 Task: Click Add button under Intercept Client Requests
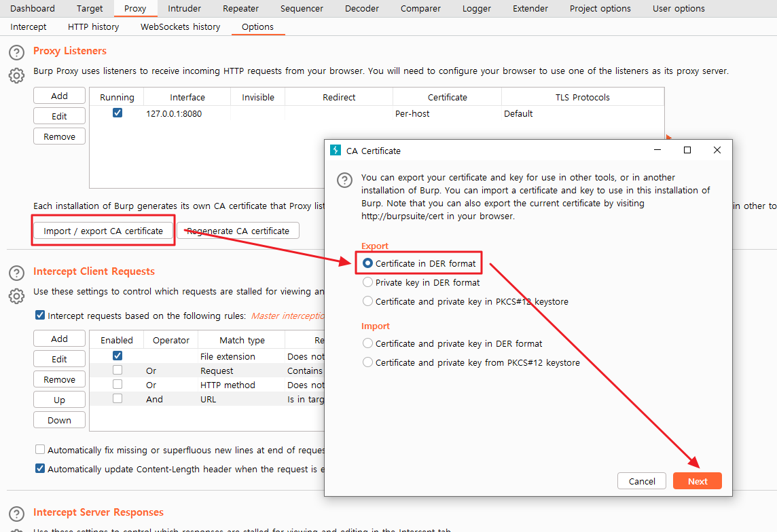(x=60, y=339)
